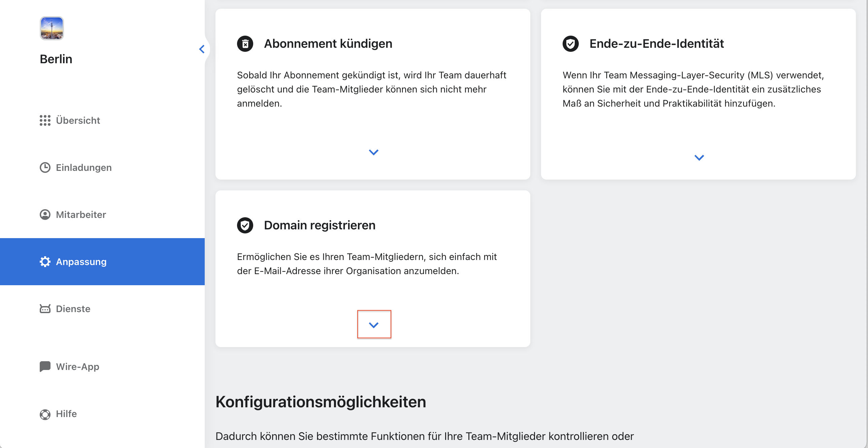Click the shield icon beside Domain registrieren
The width and height of the screenshot is (868, 448).
point(245,225)
